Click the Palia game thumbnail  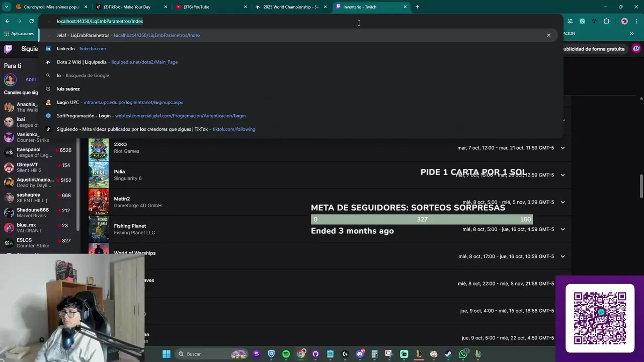click(x=99, y=175)
